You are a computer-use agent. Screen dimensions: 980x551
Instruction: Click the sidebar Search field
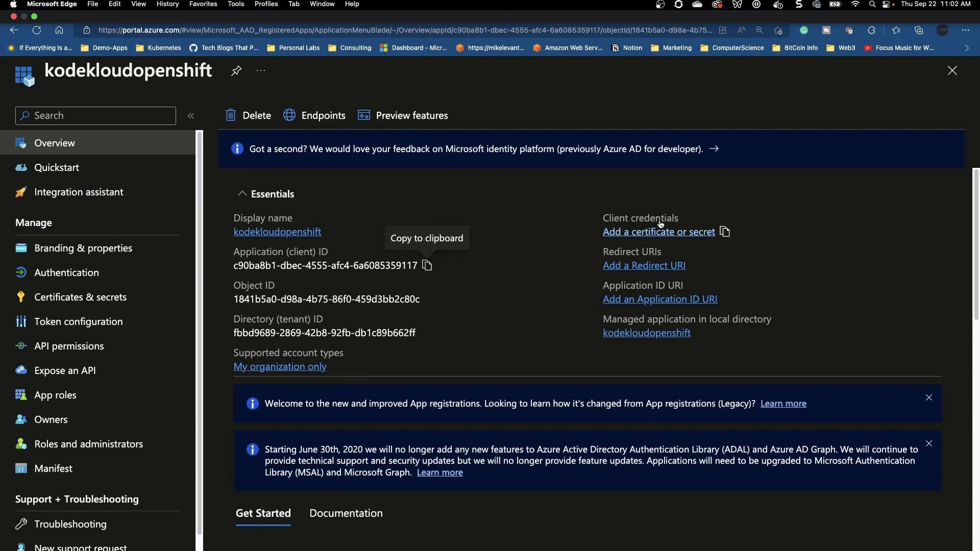[95, 116]
